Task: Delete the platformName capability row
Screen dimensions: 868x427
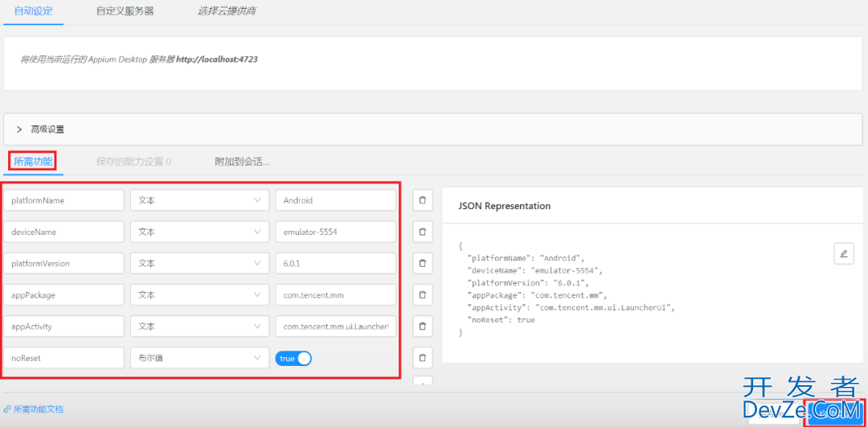Action: (x=423, y=200)
